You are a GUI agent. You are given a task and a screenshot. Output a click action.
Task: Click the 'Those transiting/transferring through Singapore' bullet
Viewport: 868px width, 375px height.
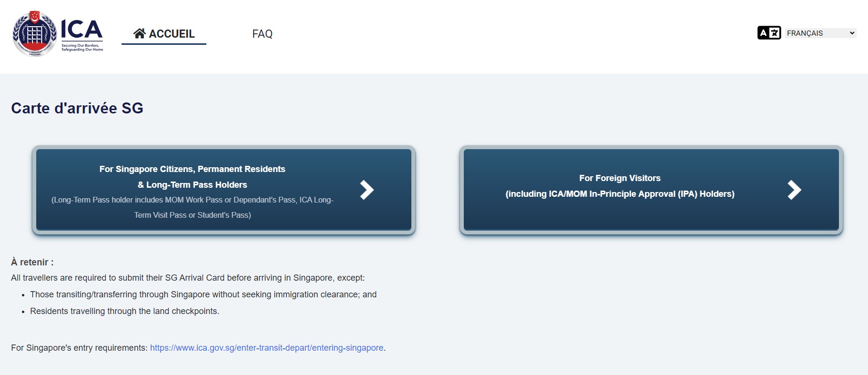(204, 294)
